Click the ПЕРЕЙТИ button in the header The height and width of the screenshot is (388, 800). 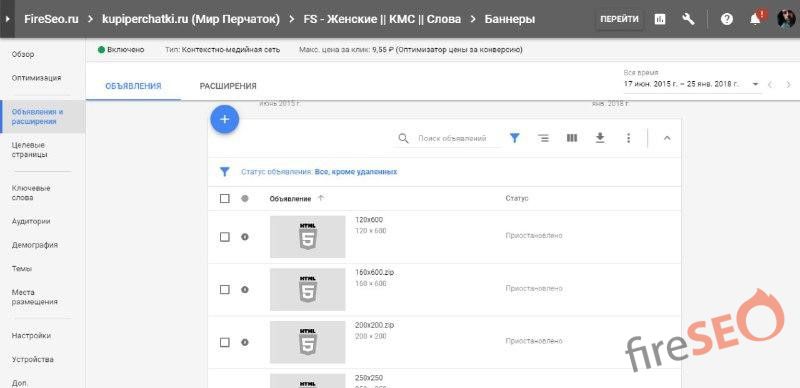(619, 19)
